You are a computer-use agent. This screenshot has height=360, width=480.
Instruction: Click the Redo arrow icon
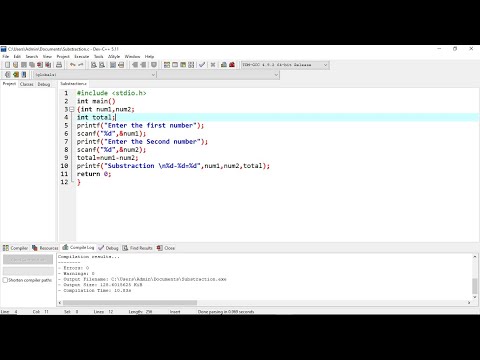[80, 65]
